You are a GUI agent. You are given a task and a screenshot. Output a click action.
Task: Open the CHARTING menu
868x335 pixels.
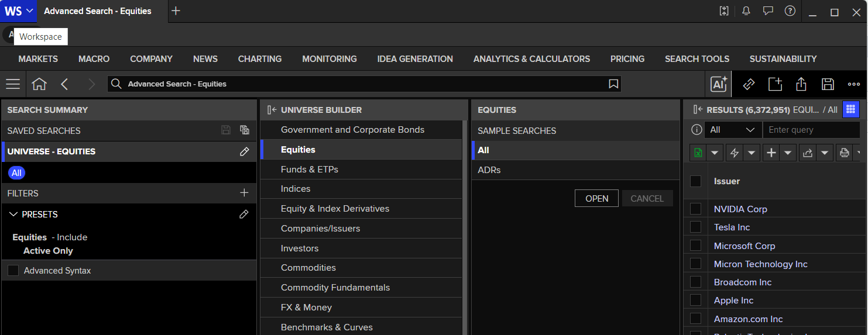260,59
